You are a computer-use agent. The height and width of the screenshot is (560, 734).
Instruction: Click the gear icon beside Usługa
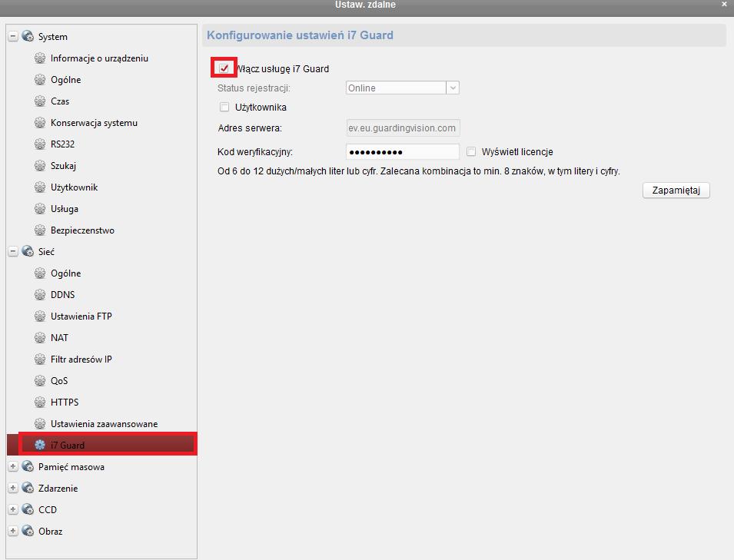pos(40,209)
